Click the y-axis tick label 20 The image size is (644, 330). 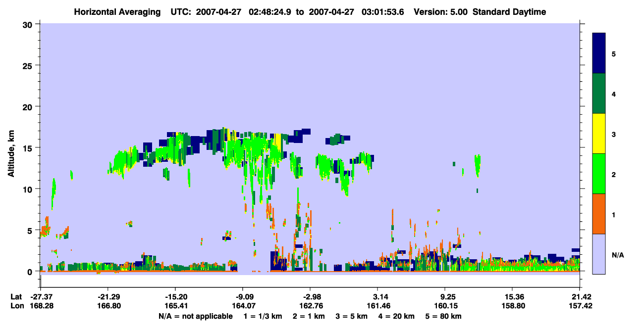(28, 106)
